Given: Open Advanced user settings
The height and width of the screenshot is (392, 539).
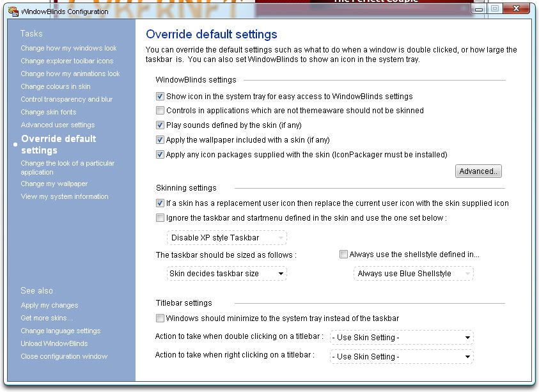Looking at the screenshot, I should pyautogui.click(x=58, y=125).
